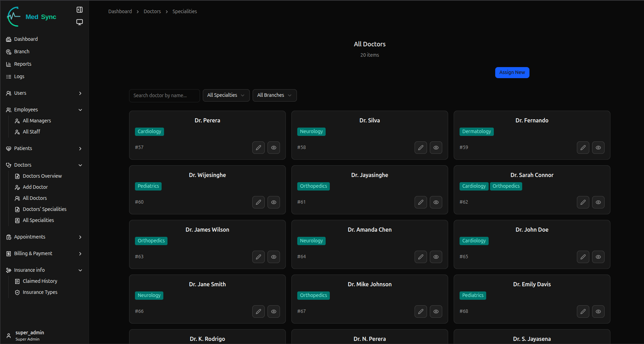This screenshot has height=344, width=644.
Task: Click the Doctors breadcrumb link
Action: (152, 11)
